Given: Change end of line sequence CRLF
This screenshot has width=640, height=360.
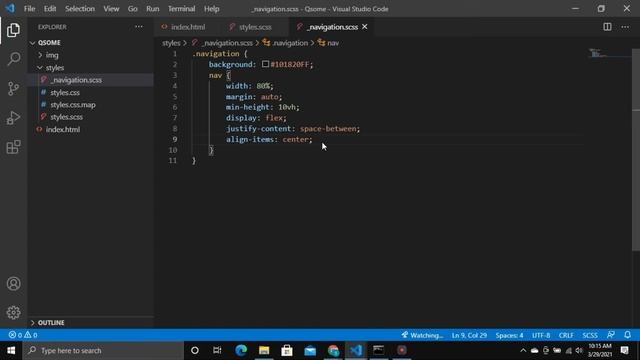Looking at the screenshot, I should [x=566, y=335].
